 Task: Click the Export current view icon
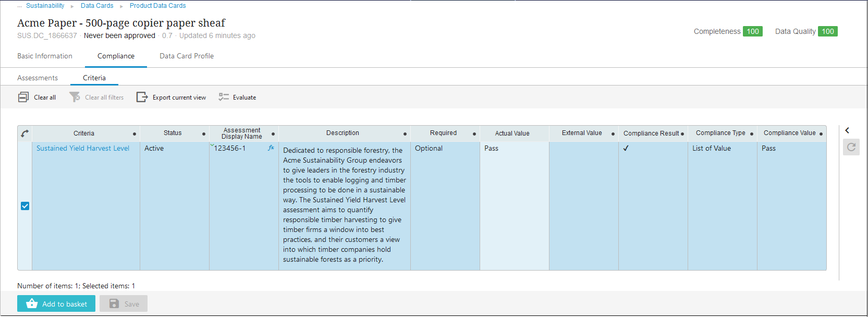(x=142, y=97)
